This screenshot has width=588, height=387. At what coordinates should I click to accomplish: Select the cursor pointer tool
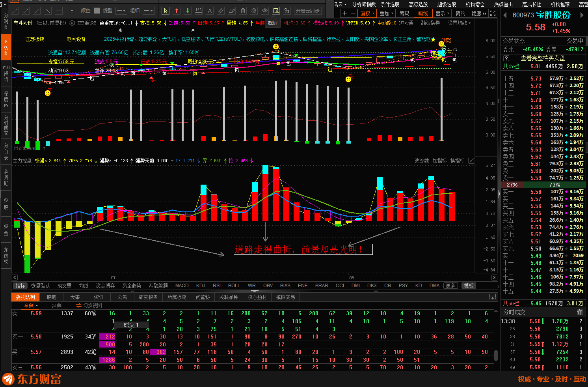point(166,11)
